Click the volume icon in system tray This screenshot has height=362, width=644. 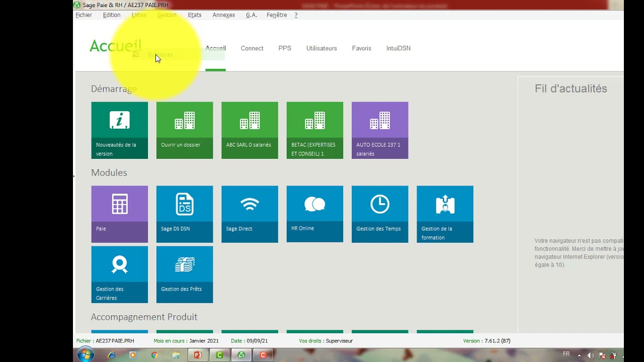point(590,355)
